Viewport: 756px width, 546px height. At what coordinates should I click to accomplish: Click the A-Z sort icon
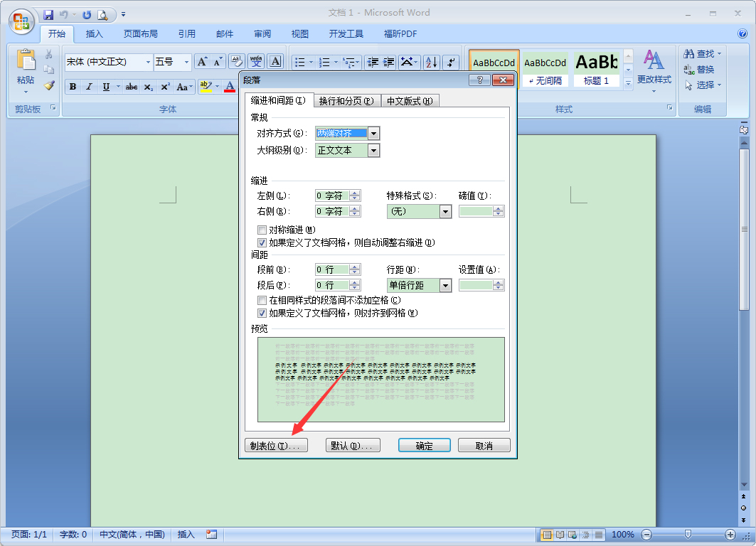(430, 61)
